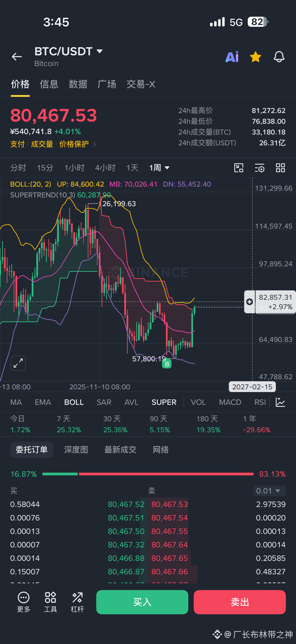Open order book precision 0.01 dropdown
The width and height of the screenshot is (296, 644).
pos(270,491)
